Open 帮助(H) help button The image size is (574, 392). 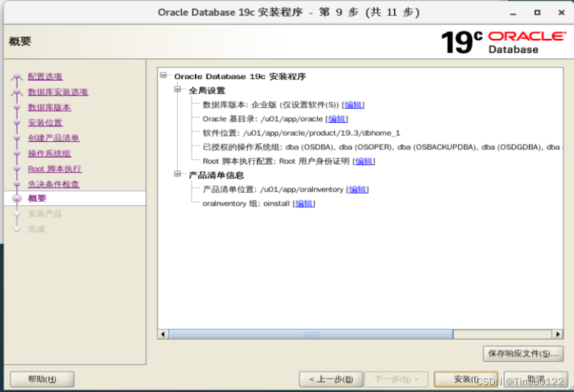pyautogui.click(x=42, y=379)
